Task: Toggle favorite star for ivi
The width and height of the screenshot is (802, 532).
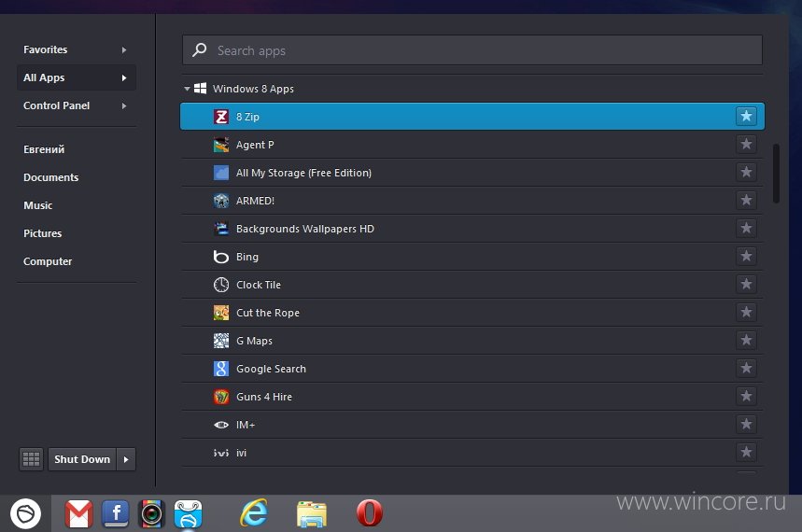Action: [746, 452]
